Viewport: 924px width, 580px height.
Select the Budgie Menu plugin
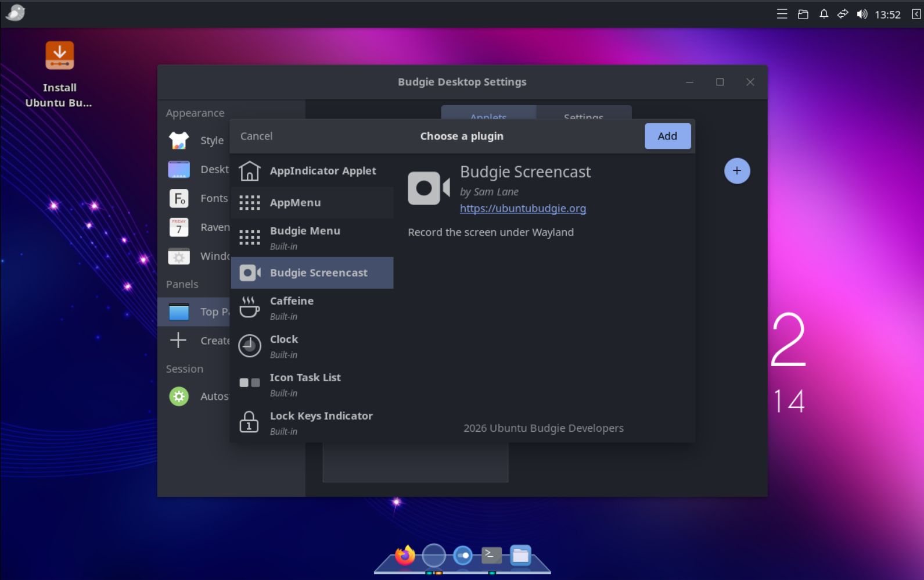coord(312,238)
